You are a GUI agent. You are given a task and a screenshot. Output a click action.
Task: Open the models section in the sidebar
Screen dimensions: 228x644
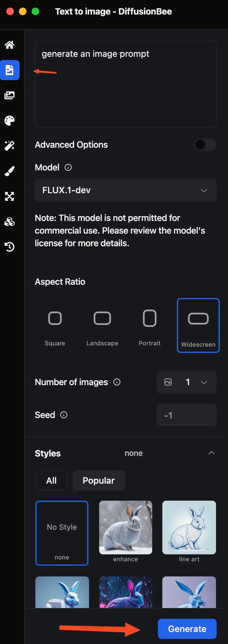point(9,222)
